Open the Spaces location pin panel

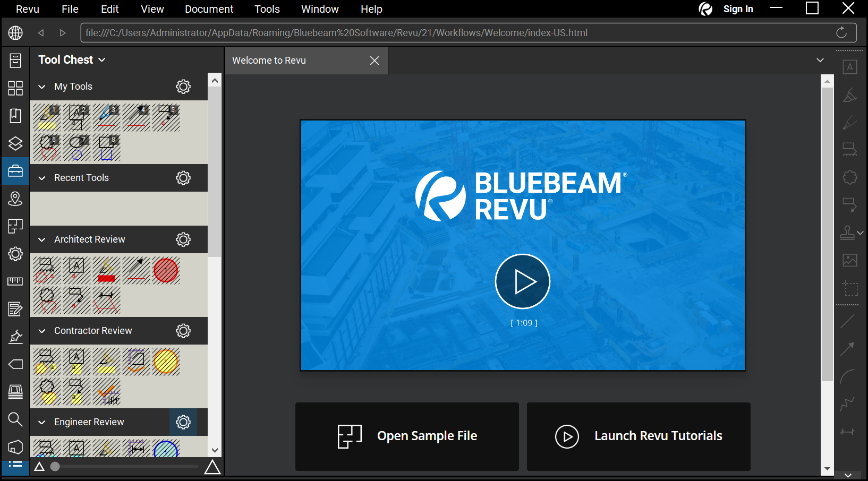coord(15,198)
